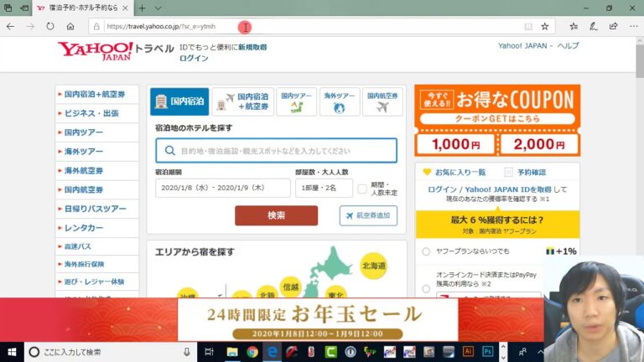Switch to the 国内航空券 tab
This screenshot has height=362, width=644.
point(382,101)
